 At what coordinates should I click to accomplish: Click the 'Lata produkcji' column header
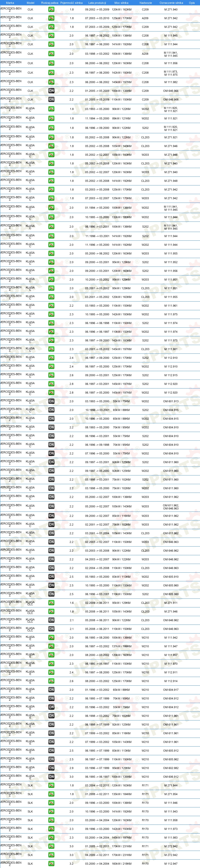pyautogui.click(x=97, y=3)
